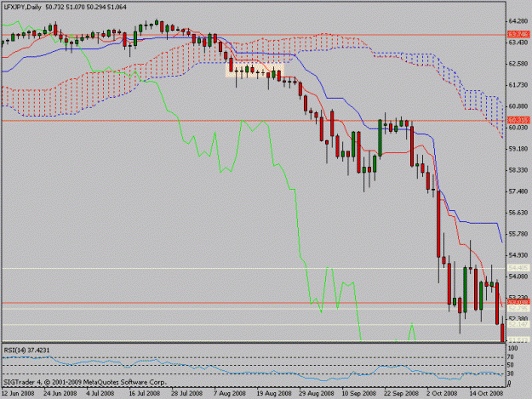The width and height of the screenshot is (532, 399).
Task: Click the SIGTrader 4 MetaQuotes copyright text
Action: click(x=85, y=382)
